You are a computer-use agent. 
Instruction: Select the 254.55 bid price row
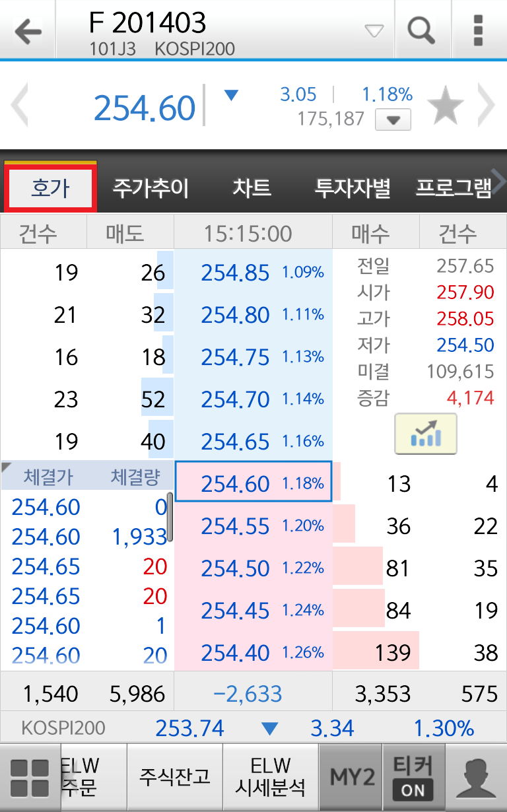click(x=253, y=526)
